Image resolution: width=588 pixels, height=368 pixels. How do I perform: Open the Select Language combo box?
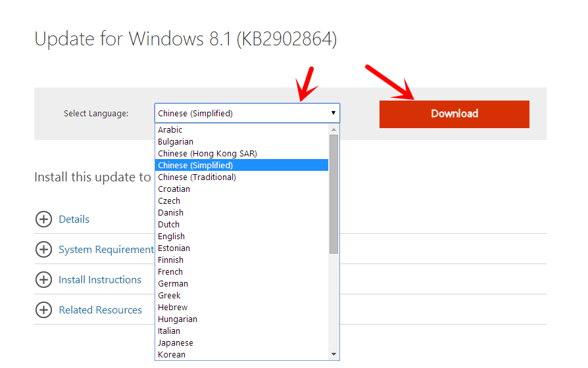[x=247, y=113]
